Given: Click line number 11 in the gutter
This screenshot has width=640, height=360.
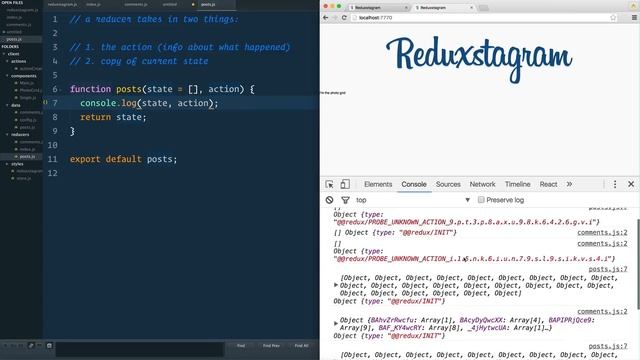Looking at the screenshot, I should pos(53,159).
